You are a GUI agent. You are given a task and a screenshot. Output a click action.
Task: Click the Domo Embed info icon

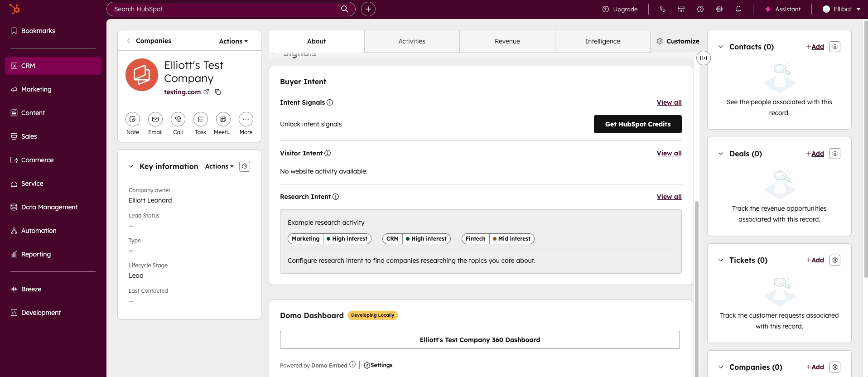(x=352, y=365)
